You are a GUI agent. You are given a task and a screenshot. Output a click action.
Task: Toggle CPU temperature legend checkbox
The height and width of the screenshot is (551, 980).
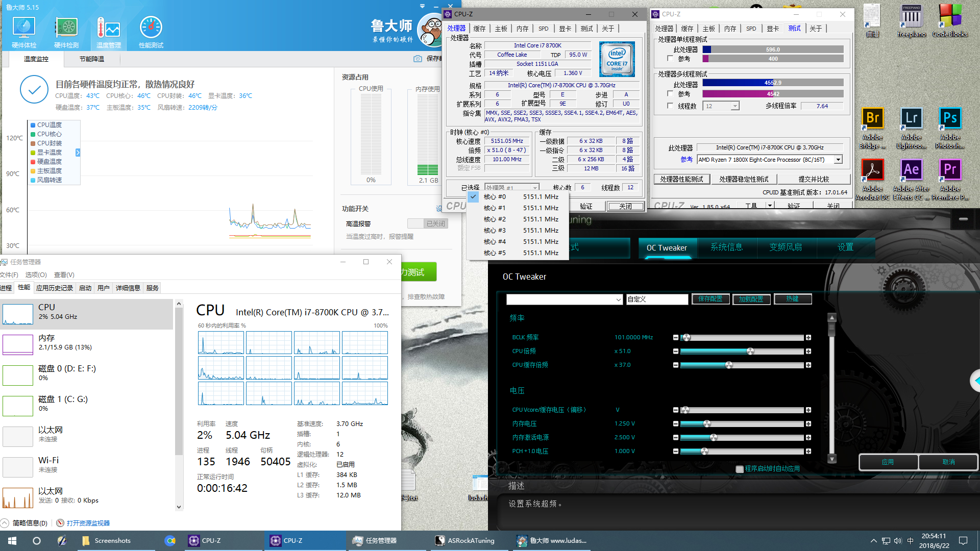(33, 125)
